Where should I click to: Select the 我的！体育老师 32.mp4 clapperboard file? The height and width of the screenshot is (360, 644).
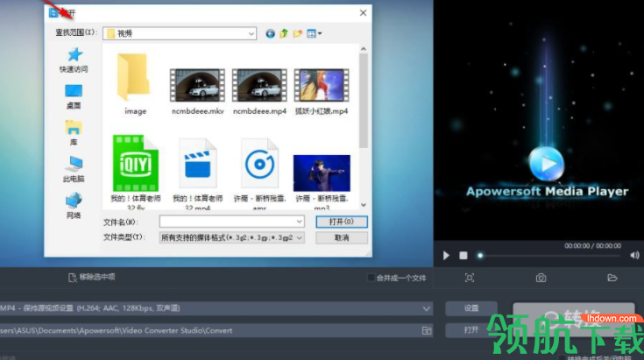point(197,163)
